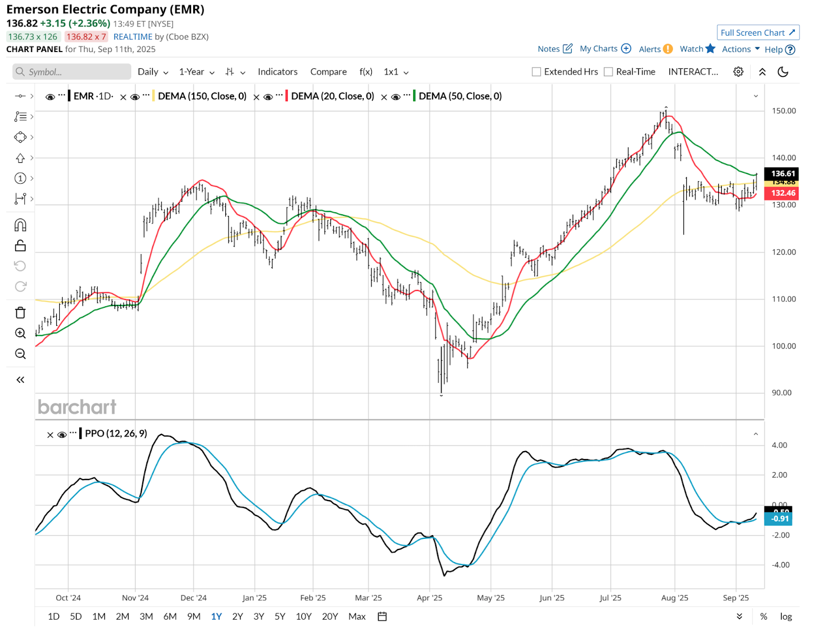Select the line drawing tool in sidebar

[x=20, y=96]
